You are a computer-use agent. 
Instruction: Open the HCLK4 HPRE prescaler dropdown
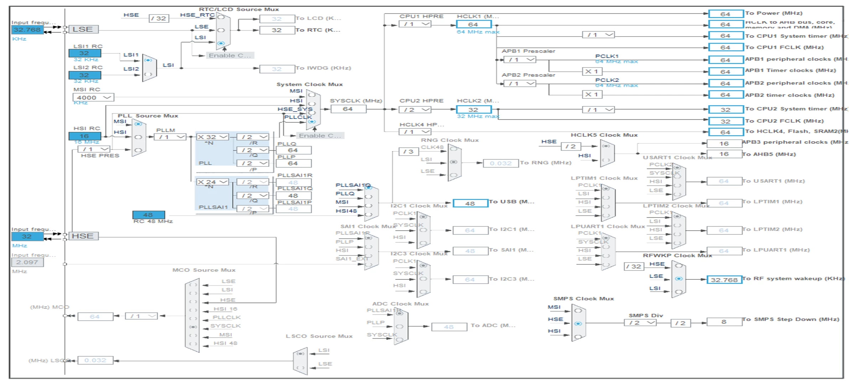(x=415, y=132)
